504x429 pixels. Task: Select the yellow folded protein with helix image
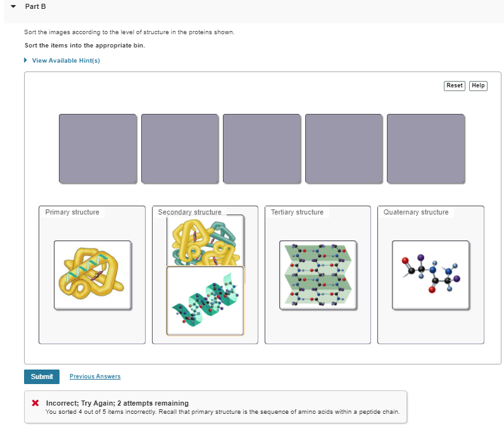point(92,275)
